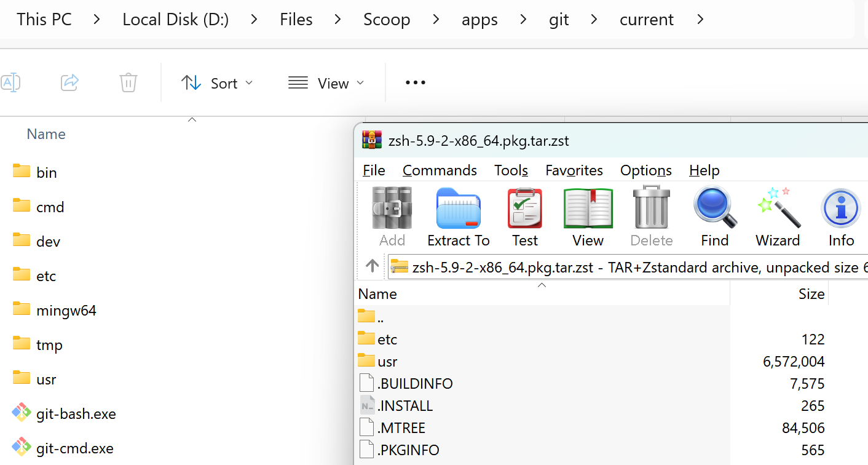This screenshot has width=868, height=465.
Task: Sort Explorer list by Name header
Action: point(46,133)
